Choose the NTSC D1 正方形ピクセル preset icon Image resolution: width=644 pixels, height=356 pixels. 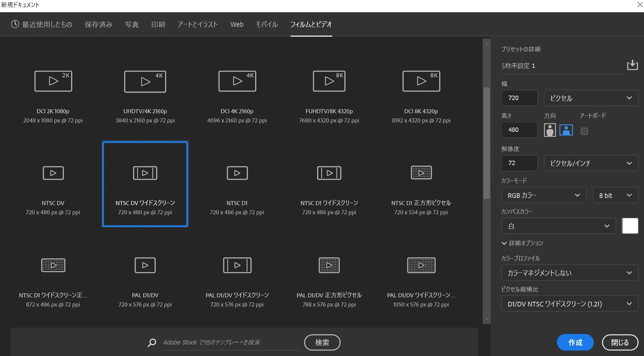tap(421, 173)
